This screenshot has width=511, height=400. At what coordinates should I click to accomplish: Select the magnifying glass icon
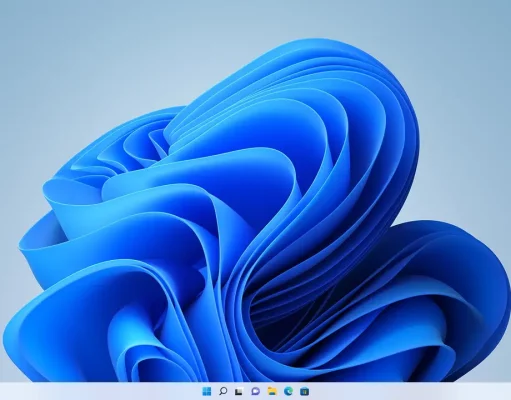coord(223,391)
